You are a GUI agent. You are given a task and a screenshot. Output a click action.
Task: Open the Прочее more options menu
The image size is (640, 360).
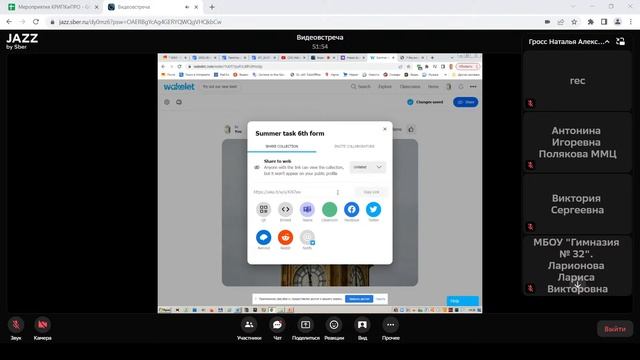[391, 325]
